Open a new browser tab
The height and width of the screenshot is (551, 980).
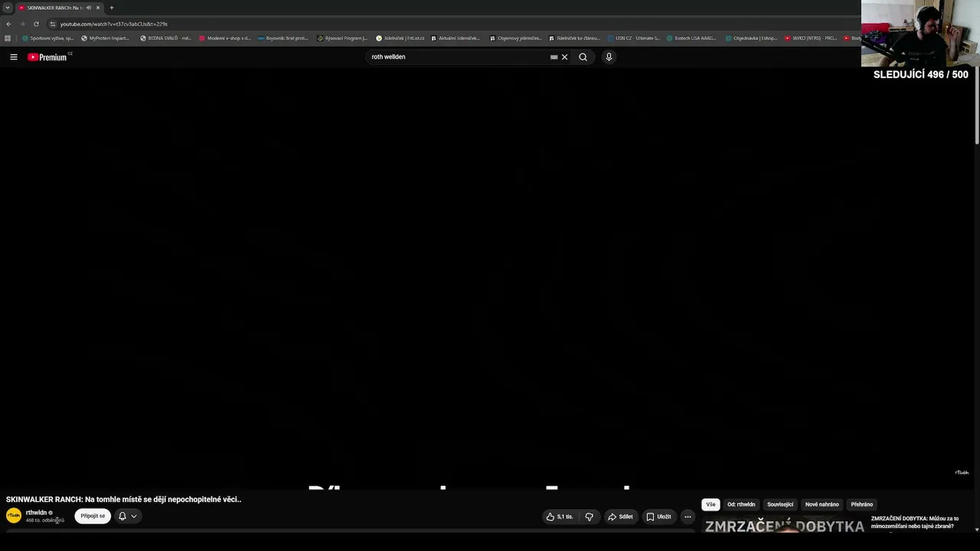coord(111,8)
